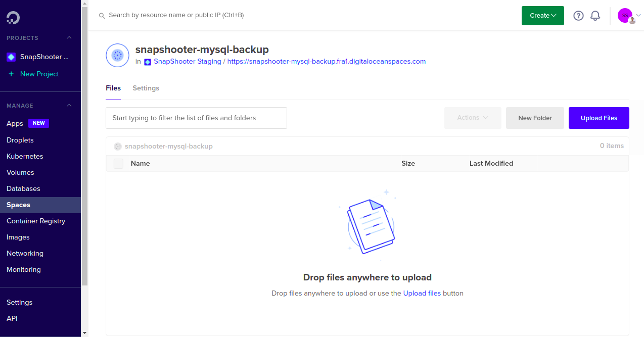644x337 pixels.
Task: Open API in the sidebar
Action: tap(12, 318)
